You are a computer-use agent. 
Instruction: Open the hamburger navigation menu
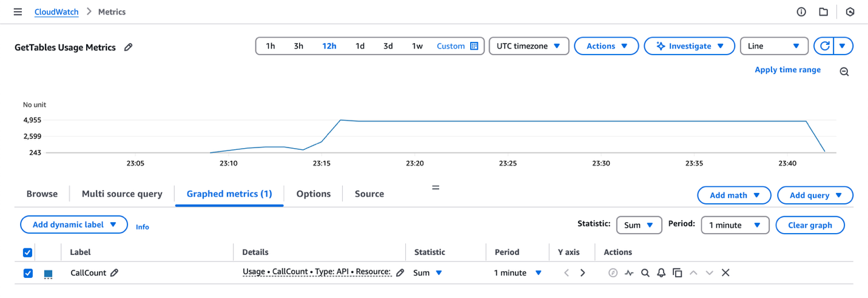coord(18,12)
